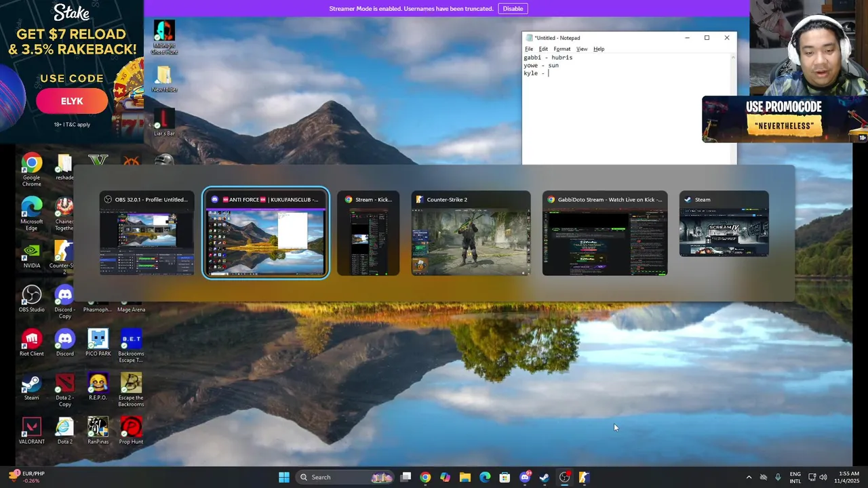868x488 pixels.
Task: Click the Counter-Strike 2 taskbar icon
Action: 585,477
